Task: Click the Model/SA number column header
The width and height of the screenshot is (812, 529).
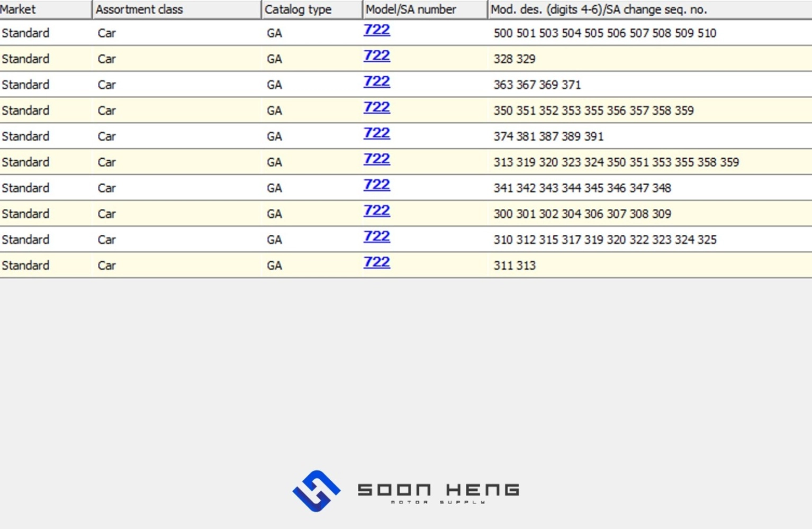Action: [426, 10]
